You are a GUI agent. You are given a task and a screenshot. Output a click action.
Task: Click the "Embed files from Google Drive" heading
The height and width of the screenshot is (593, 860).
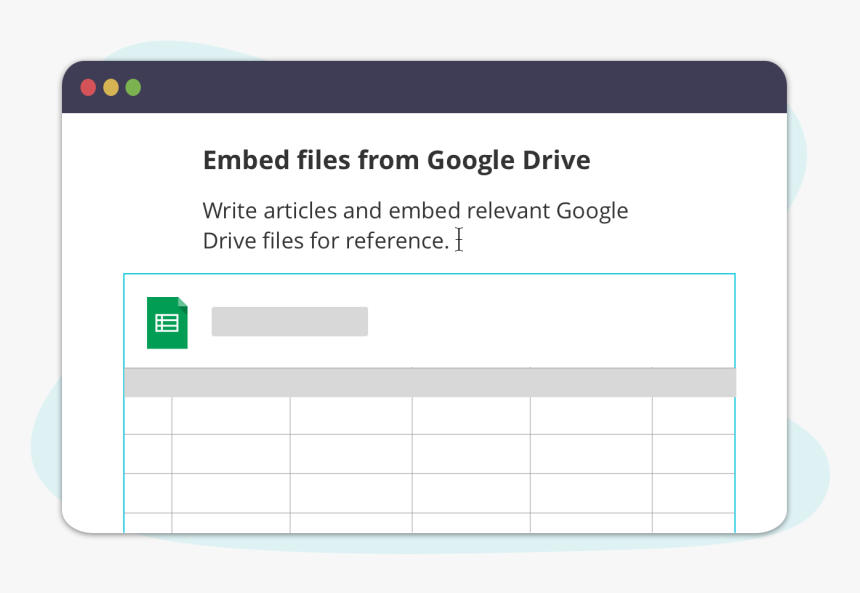[396, 160]
